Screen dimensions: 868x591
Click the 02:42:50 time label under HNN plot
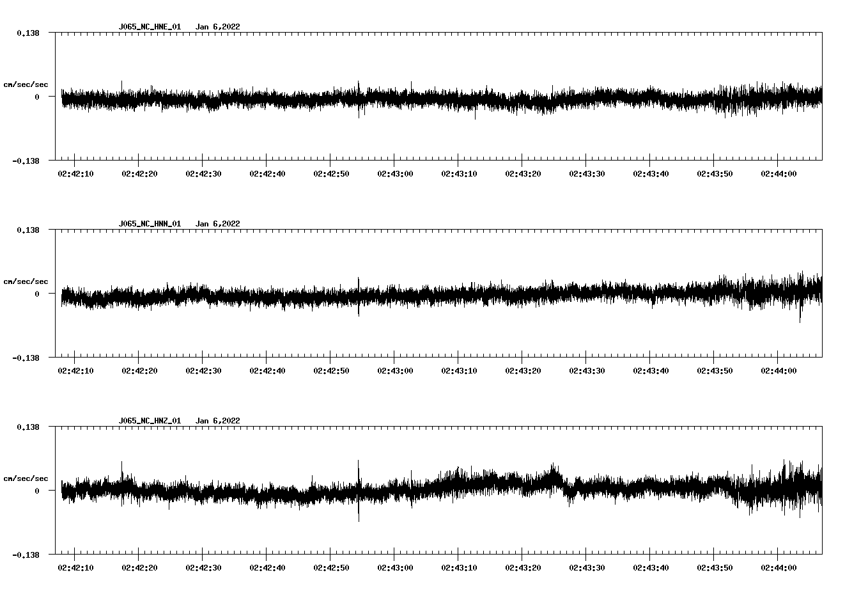pos(331,371)
